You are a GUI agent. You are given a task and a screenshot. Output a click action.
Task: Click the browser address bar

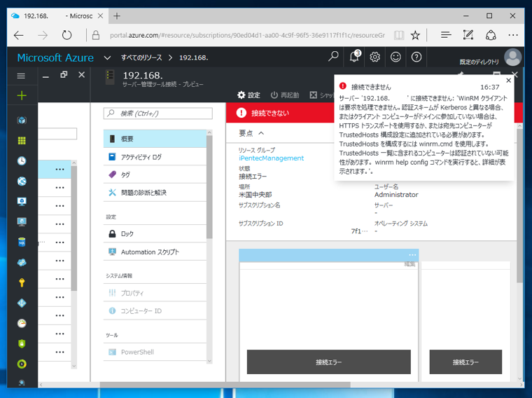[x=247, y=35]
